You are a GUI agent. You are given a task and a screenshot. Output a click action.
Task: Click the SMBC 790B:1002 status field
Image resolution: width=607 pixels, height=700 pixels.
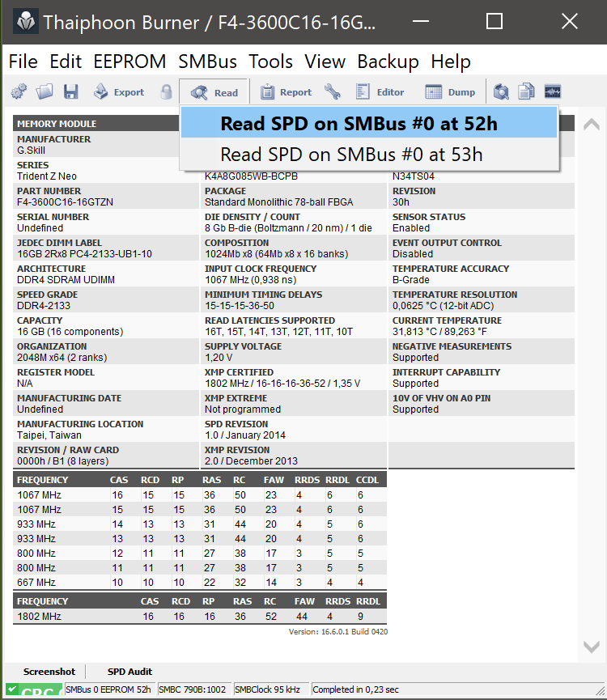pyautogui.click(x=194, y=689)
